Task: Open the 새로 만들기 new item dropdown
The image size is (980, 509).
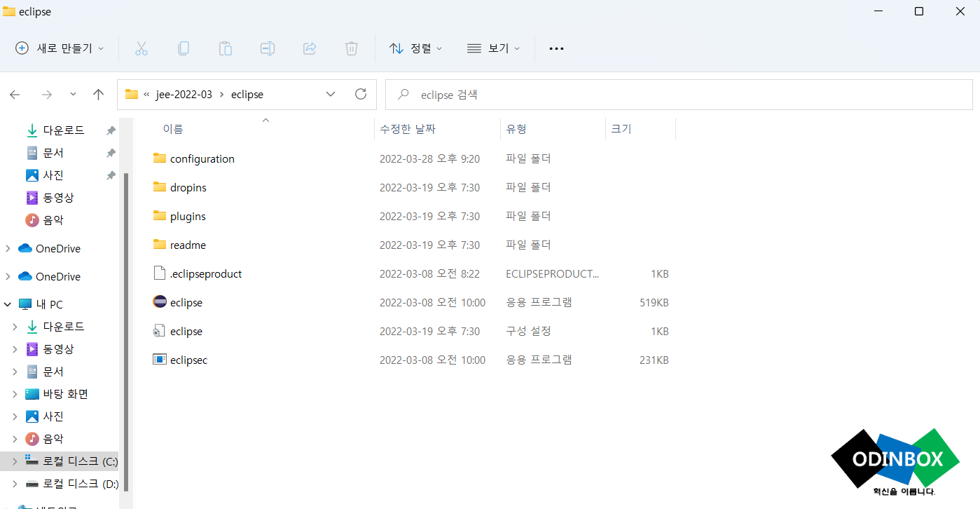Action: point(60,48)
